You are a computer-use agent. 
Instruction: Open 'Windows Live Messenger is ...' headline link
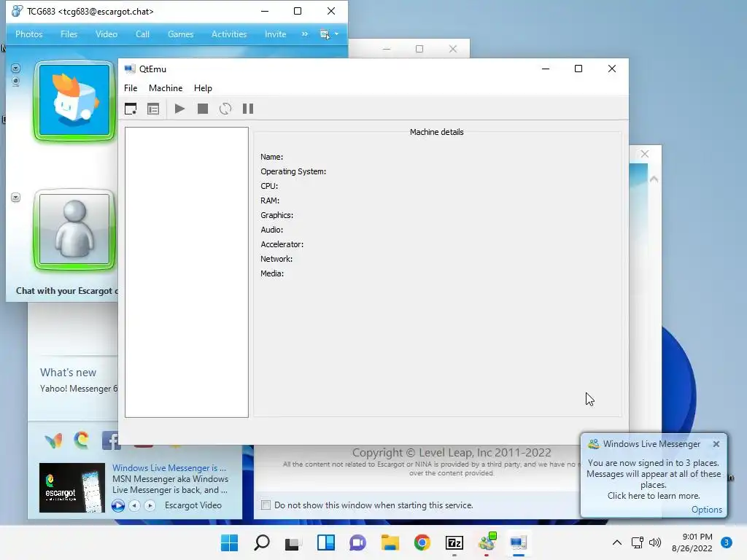pos(169,468)
